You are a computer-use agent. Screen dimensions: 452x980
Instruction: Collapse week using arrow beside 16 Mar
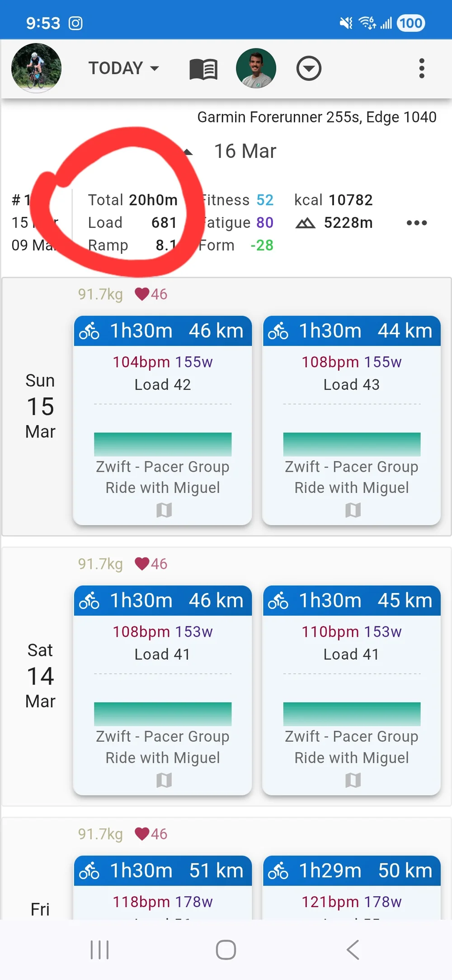[x=188, y=152]
